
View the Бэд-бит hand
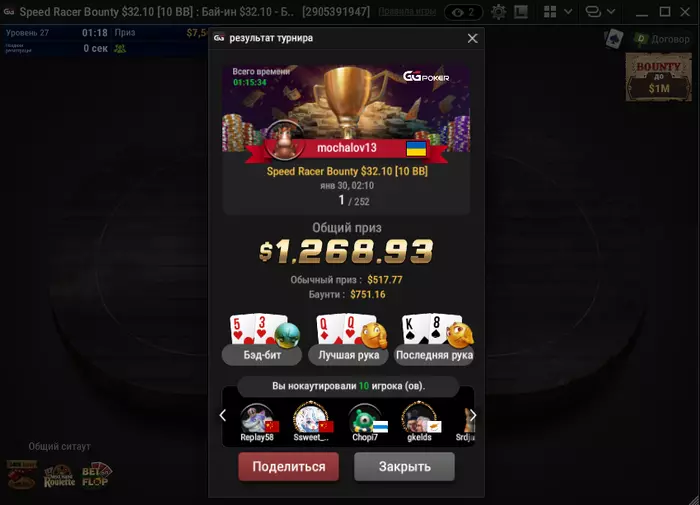point(262,340)
